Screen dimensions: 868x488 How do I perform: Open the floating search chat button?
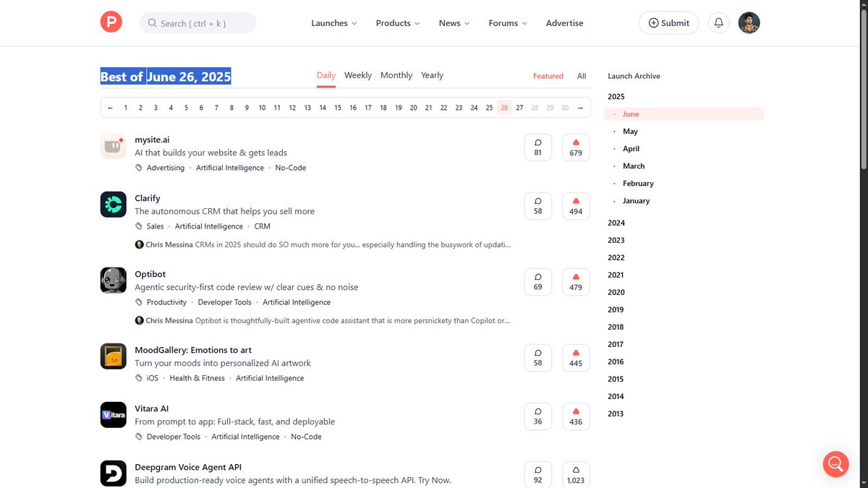835,463
